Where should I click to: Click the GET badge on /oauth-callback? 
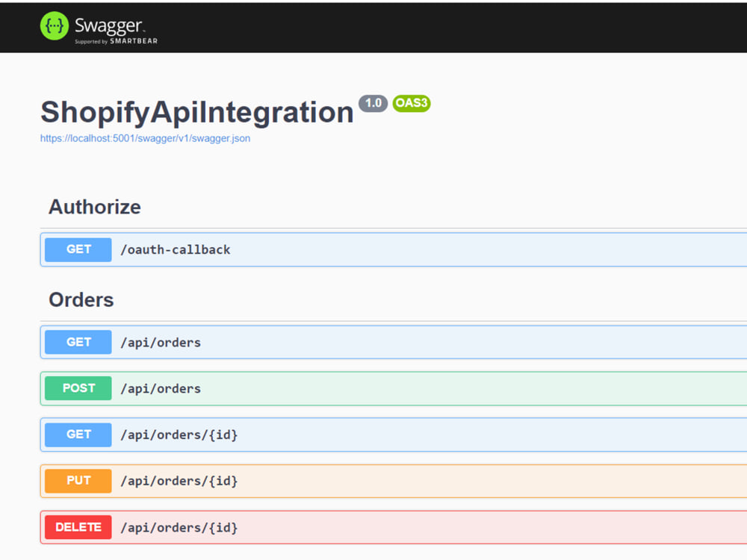[x=77, y=249]
